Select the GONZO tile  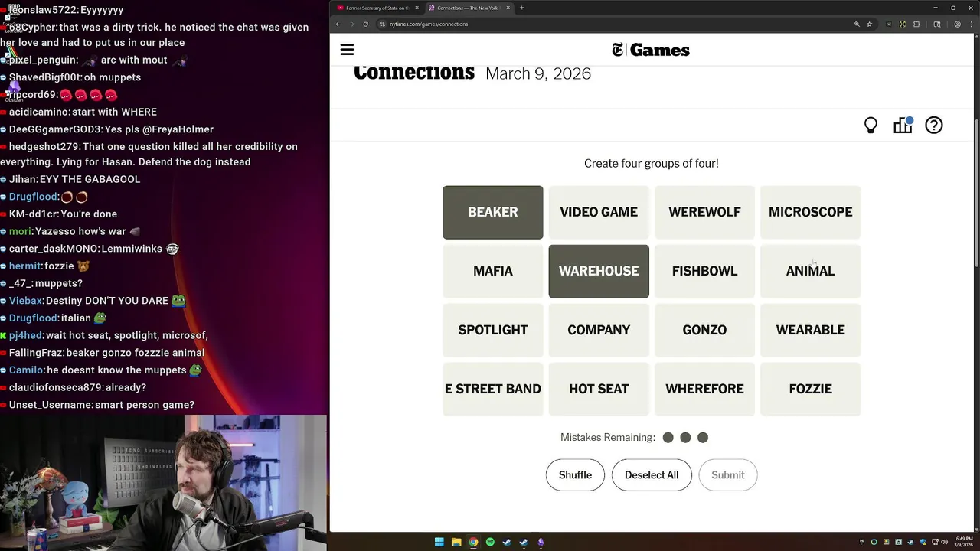coord(704,330)
